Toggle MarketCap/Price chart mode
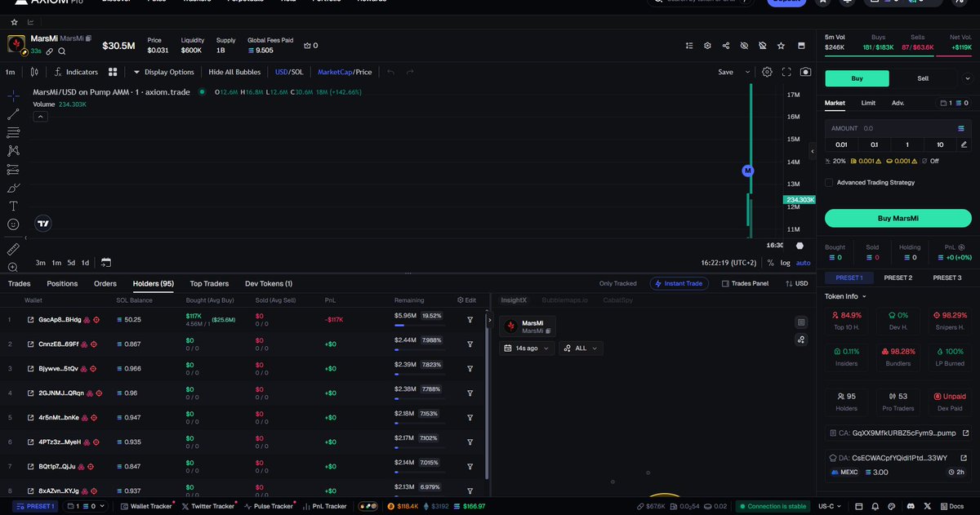The image size is (980, 515). click(345, 72)
